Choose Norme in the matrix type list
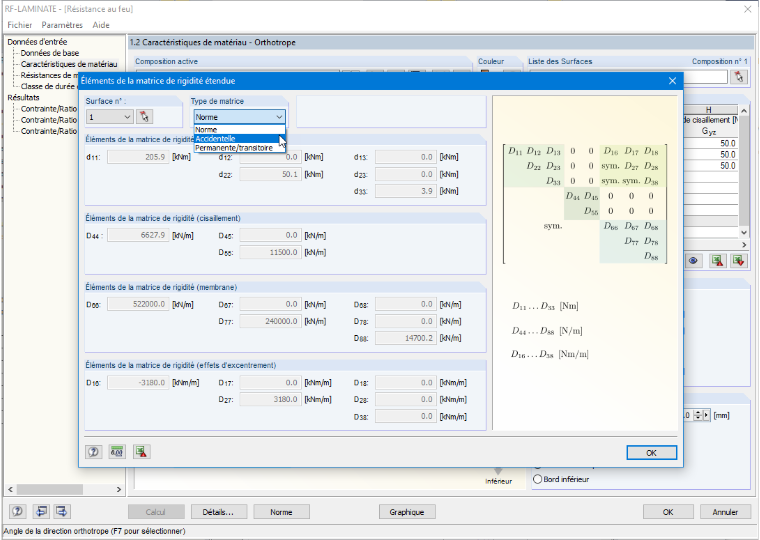This screenshot has width=760, height=540. click(x=239, y=129)
